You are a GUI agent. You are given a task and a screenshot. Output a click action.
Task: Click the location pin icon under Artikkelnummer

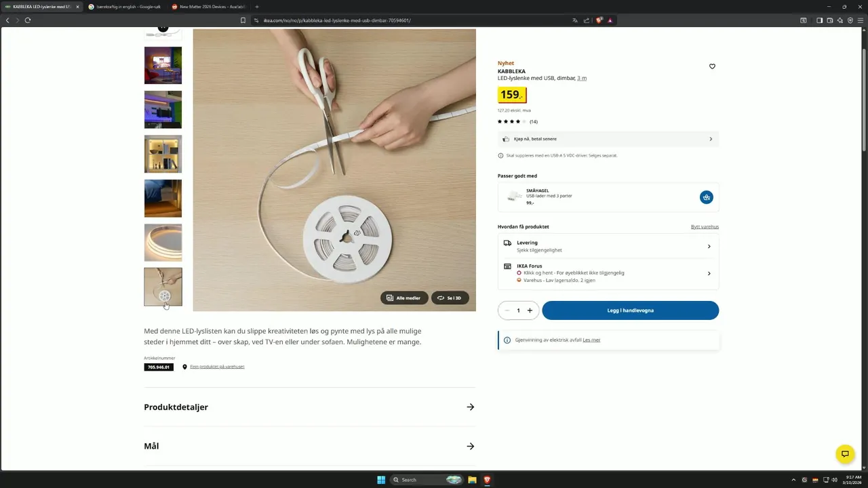pos(184,367)
